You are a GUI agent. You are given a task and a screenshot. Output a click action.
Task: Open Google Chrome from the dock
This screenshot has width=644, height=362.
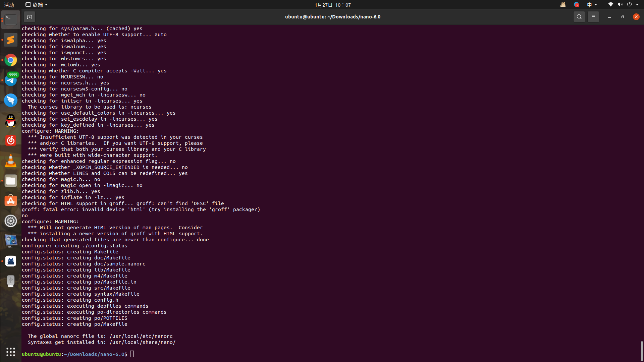11,60
